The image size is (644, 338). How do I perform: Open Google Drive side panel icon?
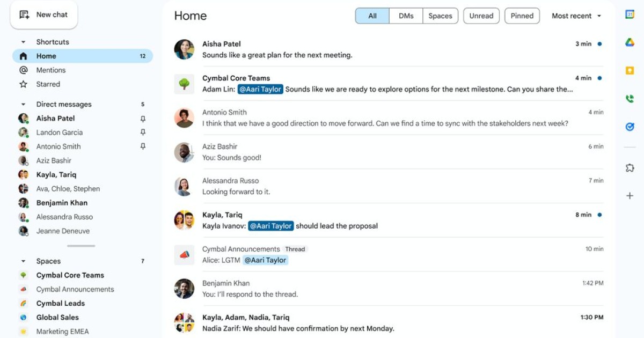point(630,42)
